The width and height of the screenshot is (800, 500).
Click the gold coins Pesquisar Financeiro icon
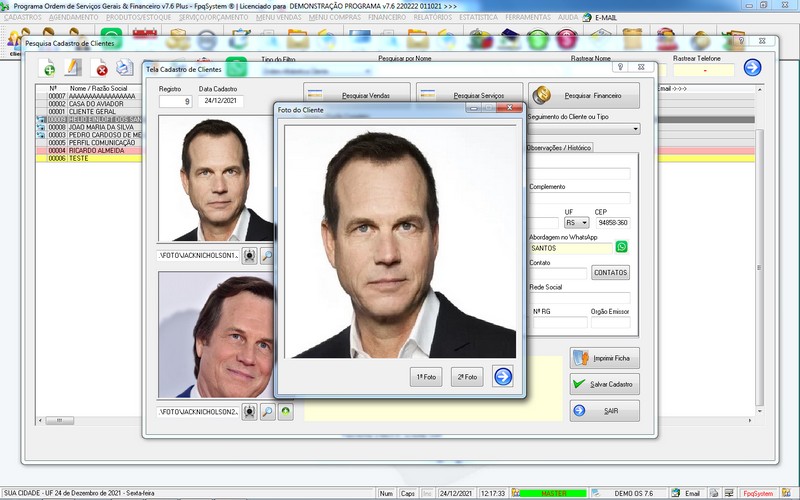click(x=541, y=95)
